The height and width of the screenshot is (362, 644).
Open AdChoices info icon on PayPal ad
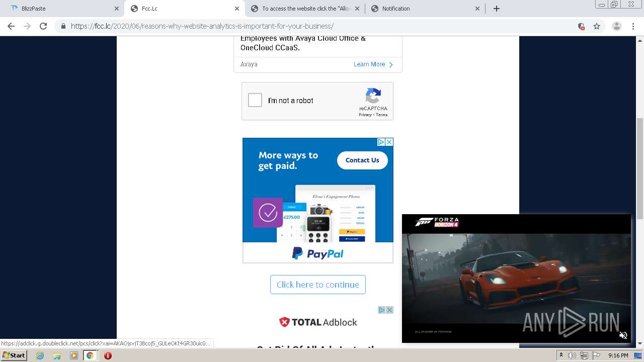[381, 142]
